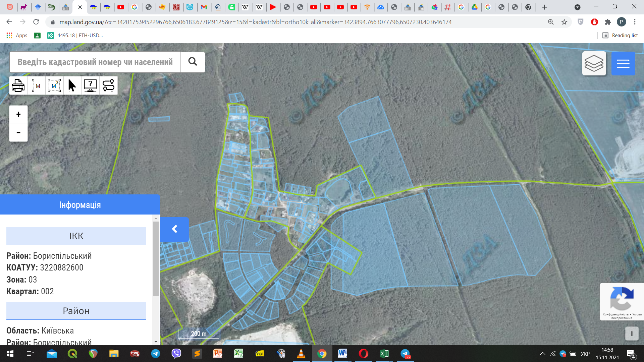This screenshot has width=644, height=362.
Task: Bookmark this page with star icon
Action: [564, 22]
